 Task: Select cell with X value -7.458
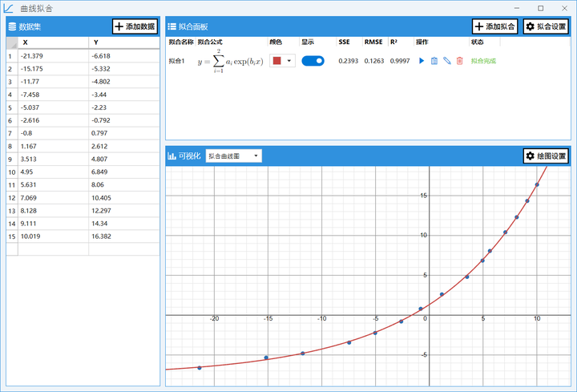pyautogui.click(x=53, y=95)
